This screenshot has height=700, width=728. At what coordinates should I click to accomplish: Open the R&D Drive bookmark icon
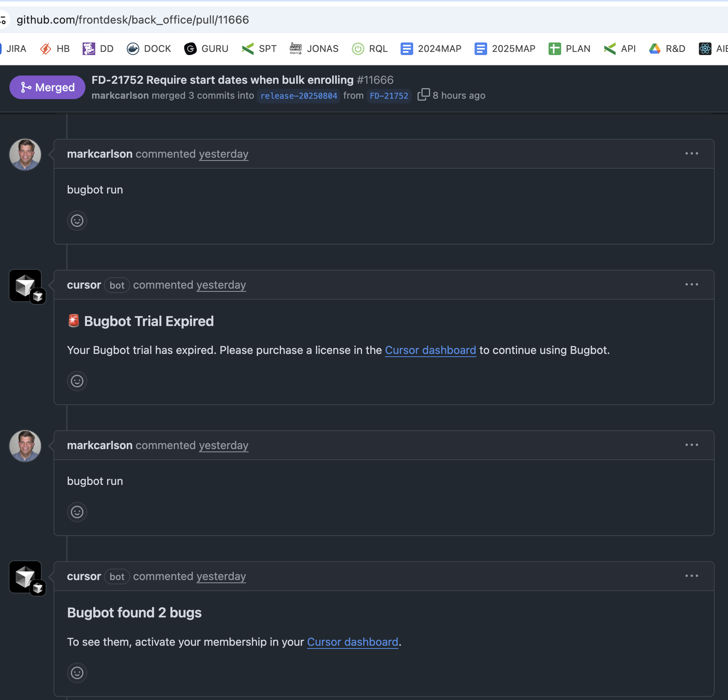(655, 49)
